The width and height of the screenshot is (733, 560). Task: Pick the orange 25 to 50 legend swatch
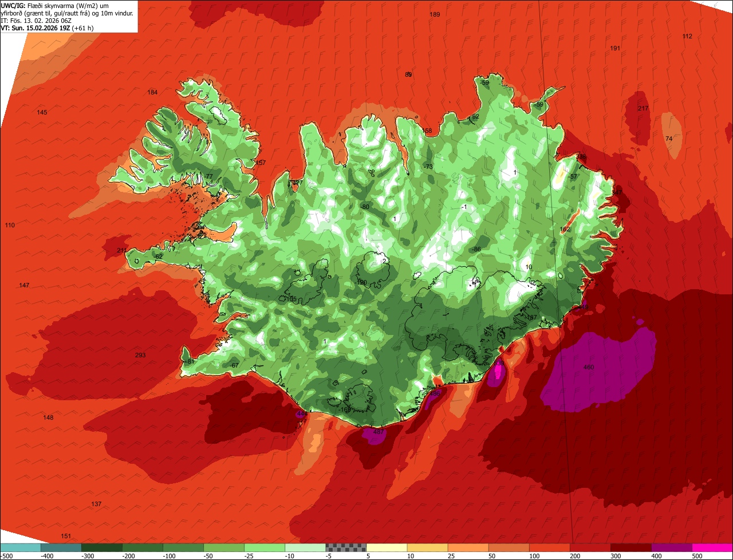coord(468,547)
